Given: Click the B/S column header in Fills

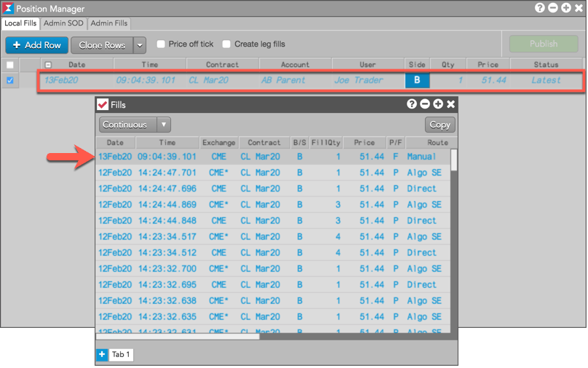Looking at the screenshot, I should 299,143.
